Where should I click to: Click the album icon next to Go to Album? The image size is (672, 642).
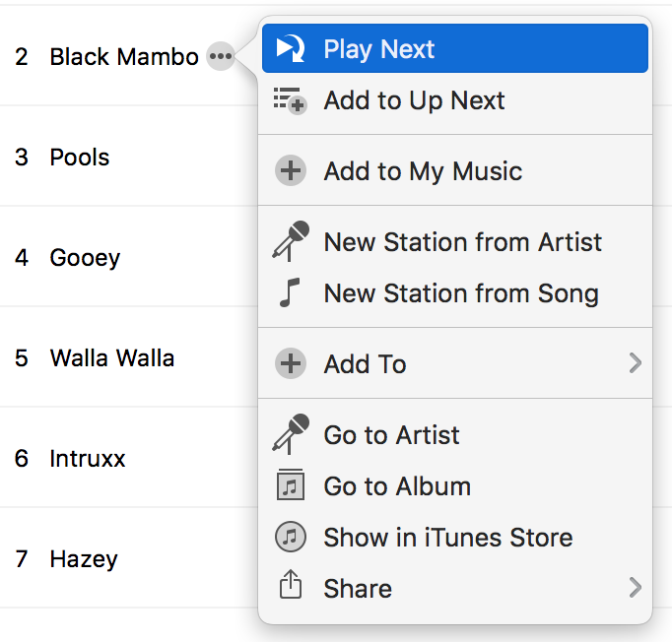[290, 486]
